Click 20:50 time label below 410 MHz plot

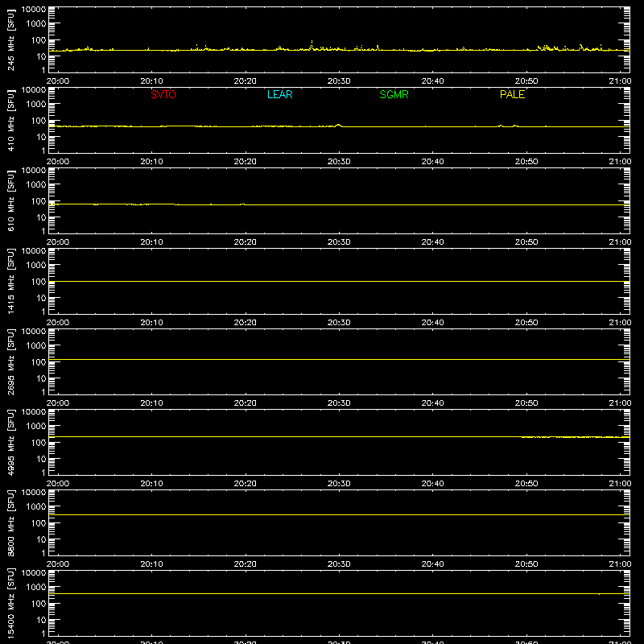point(526,162)
